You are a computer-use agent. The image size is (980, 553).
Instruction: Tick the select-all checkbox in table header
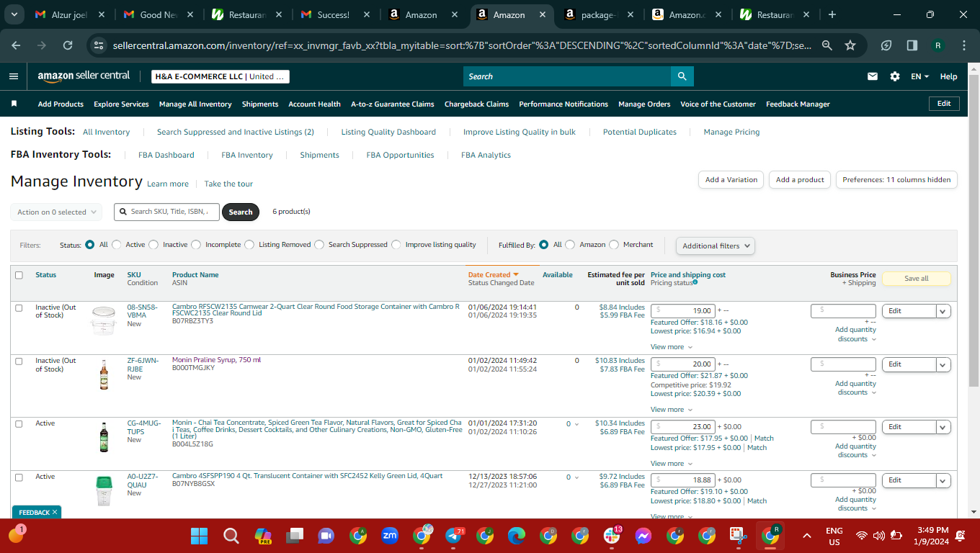point(19,275)
